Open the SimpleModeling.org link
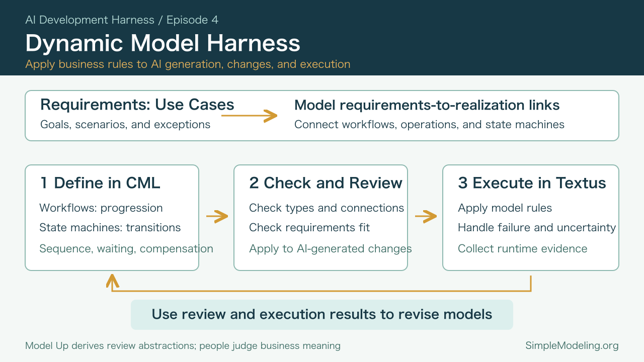 click(x=572, y=346)
